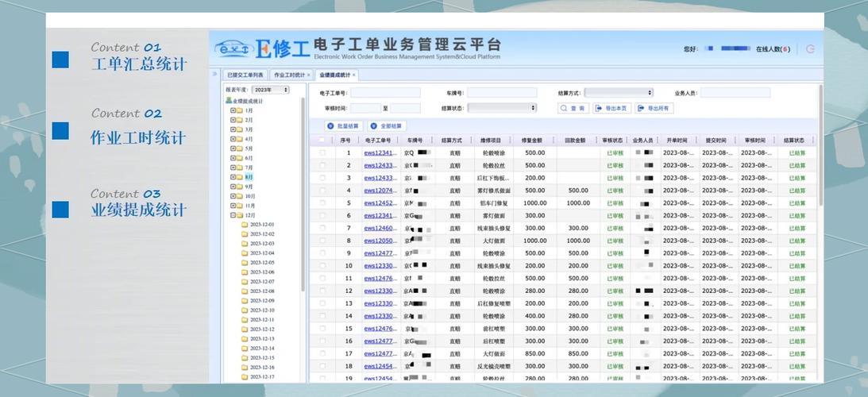Click the folder icon for 3月

[x=240, y=129]
